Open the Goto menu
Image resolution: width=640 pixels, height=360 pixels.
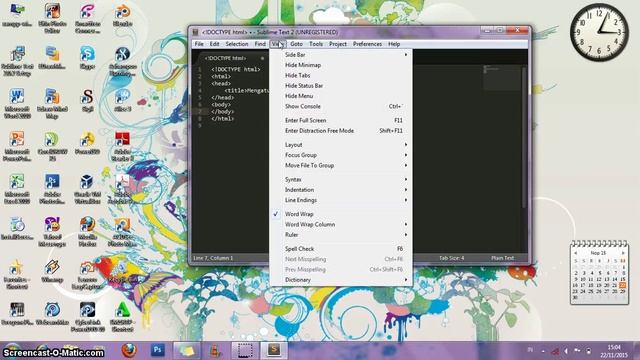tap(296, 44)
